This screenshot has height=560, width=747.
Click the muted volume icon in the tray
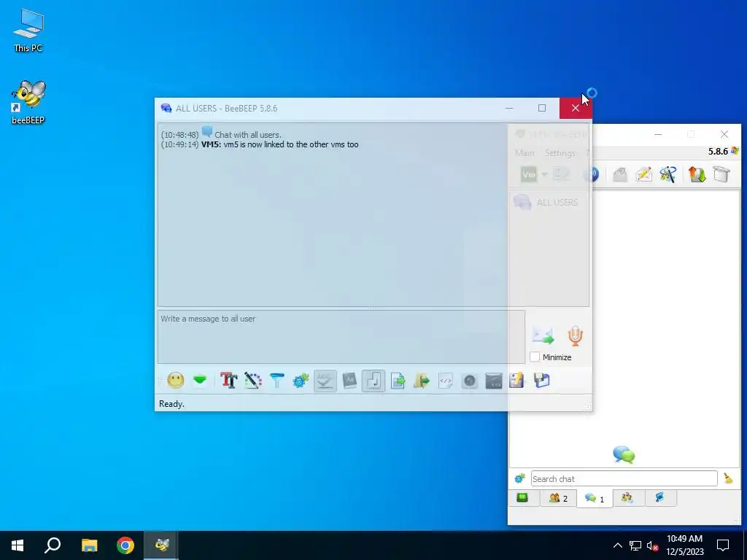pos(651,545)
